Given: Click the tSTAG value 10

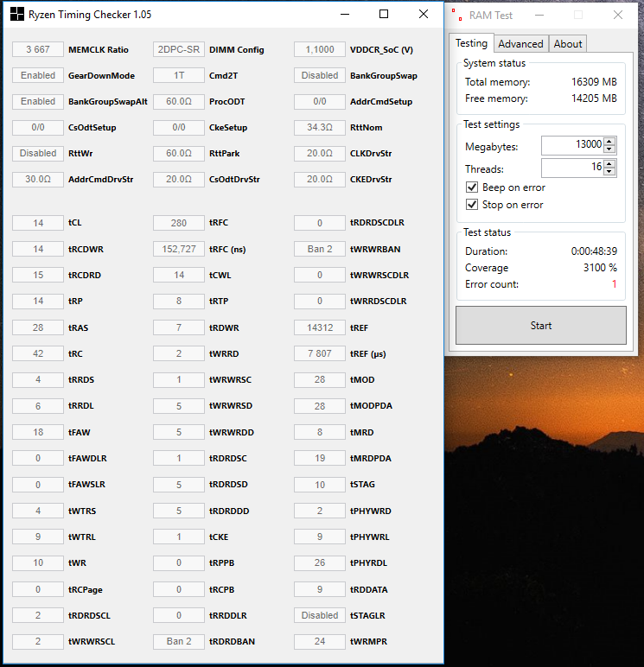Looking at the screenshot, I should (x=320, y=485).
